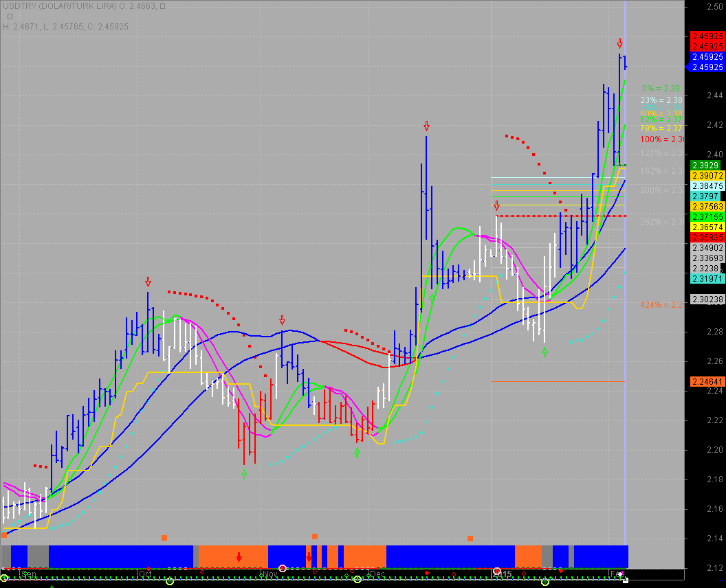Click the blue current price tag 2.45925

click(x=707, y=67)
